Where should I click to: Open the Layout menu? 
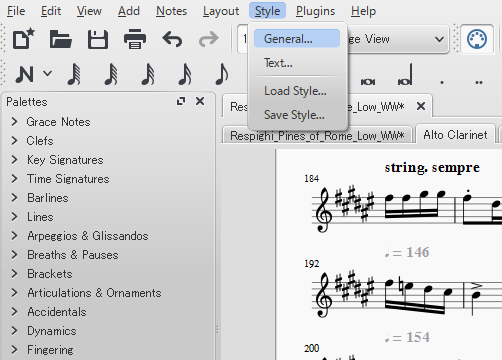click(x=221, y=11)
